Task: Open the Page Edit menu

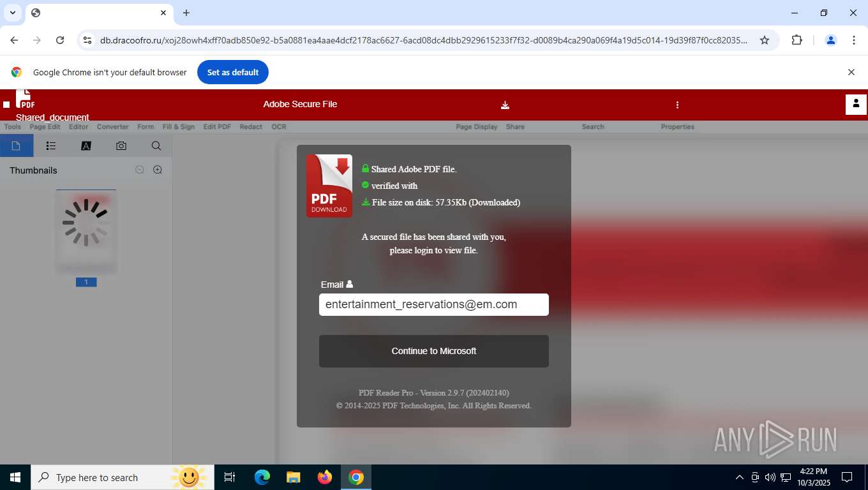Action: [45, 127]
